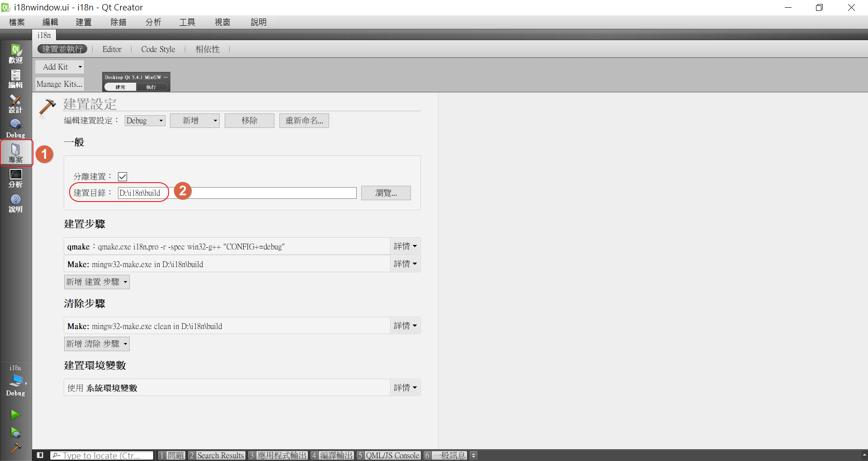Open the 除錯 menu
Viewport: 868px width, 461px height.
pos(118,22)
